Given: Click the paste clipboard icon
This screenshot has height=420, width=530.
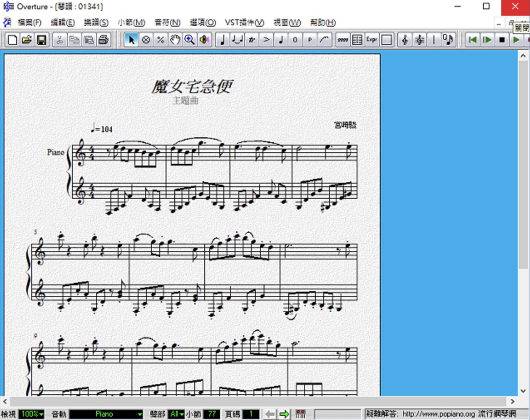Looking at the screenshot, I should (89, 40).
